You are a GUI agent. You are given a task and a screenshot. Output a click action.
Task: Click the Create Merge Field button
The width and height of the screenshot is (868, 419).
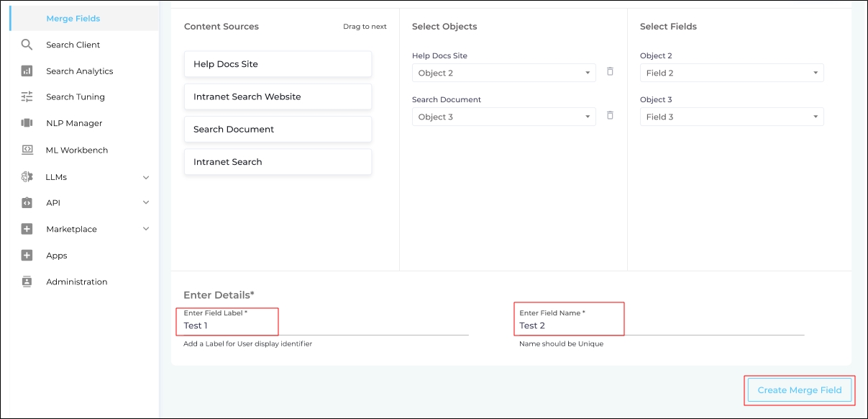[x=799, y=390]
